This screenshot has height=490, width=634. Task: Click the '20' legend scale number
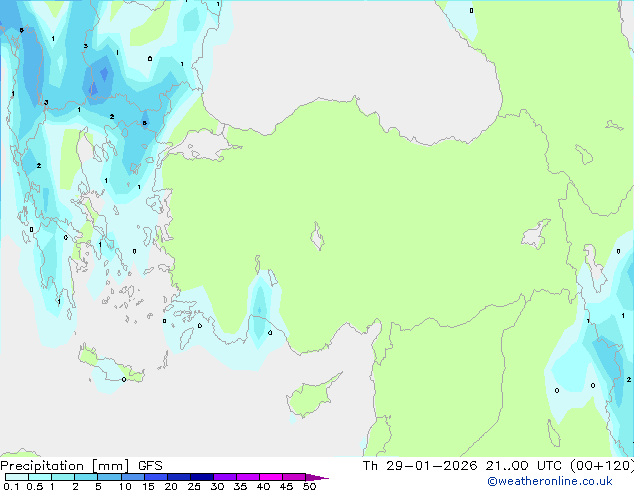(171, 486)
